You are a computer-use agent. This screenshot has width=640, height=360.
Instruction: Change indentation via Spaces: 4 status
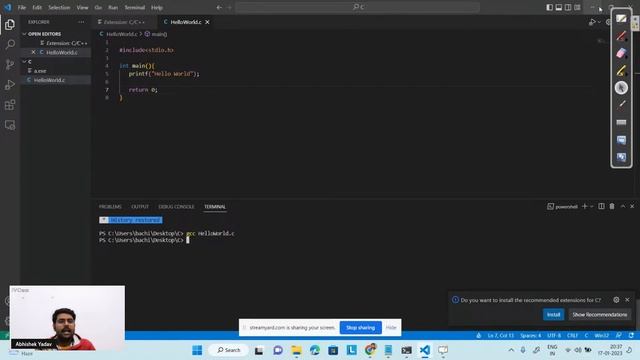pos(530,336)
